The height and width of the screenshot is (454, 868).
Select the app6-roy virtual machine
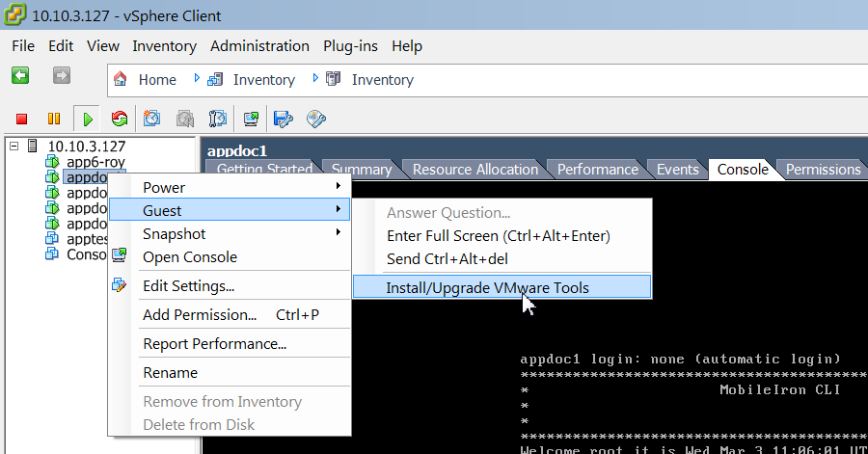(x=95, y=162)
